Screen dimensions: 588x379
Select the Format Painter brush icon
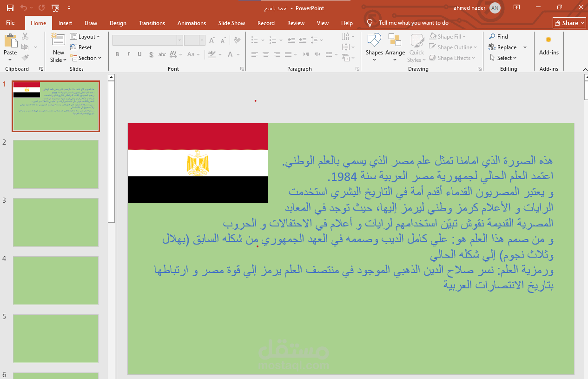pyautogui.click(x=25, y=58)
